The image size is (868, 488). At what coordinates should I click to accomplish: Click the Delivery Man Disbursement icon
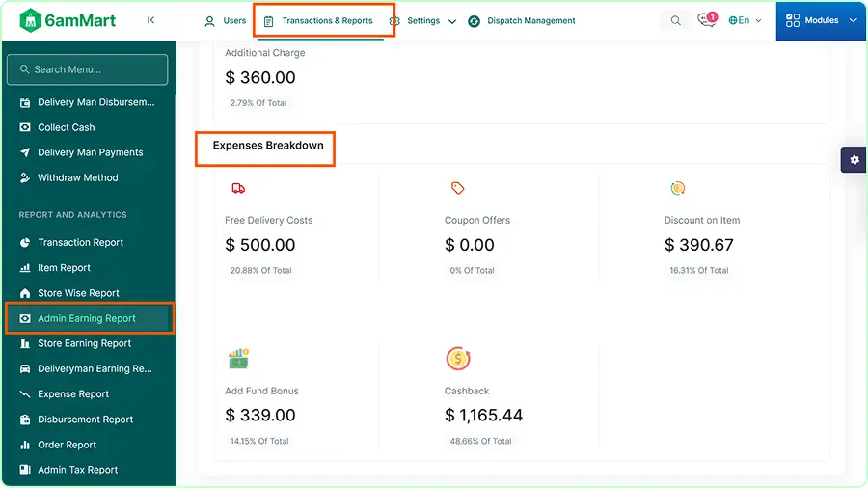point(25,102)
